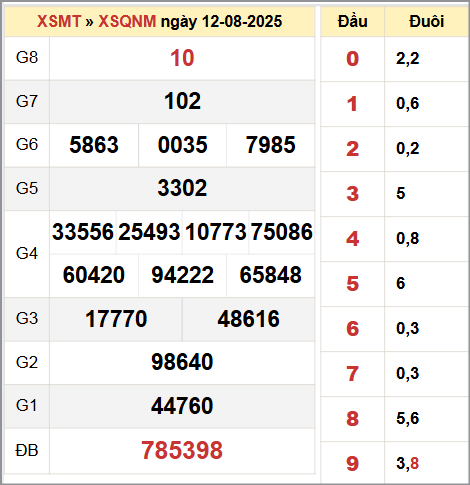The width and height of the screenshot is (470, 485).
Task: Click the Đuôi column header
Action: [x=426, y=21]
